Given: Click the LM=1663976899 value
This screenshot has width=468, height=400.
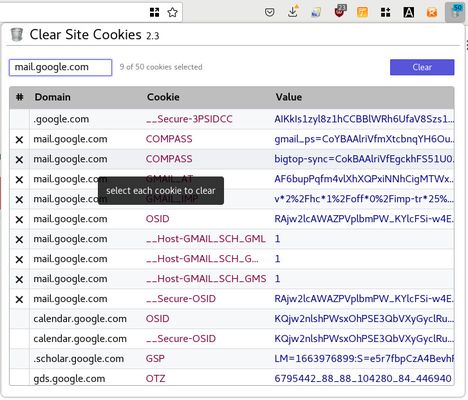Looking at the screenshot, I should [364, 359].
